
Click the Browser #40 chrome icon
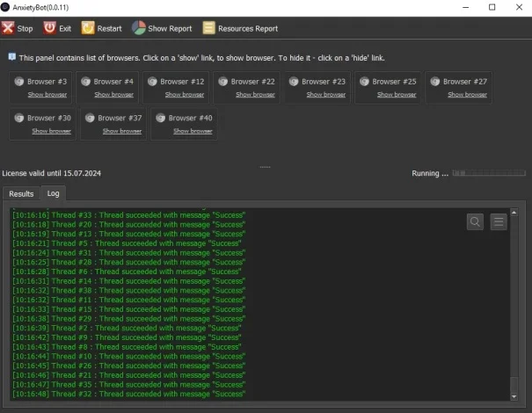[x=161, y=118]
